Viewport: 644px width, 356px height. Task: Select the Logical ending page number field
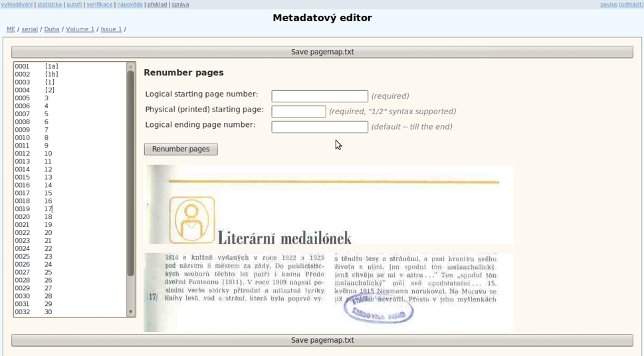pos(319,127)
